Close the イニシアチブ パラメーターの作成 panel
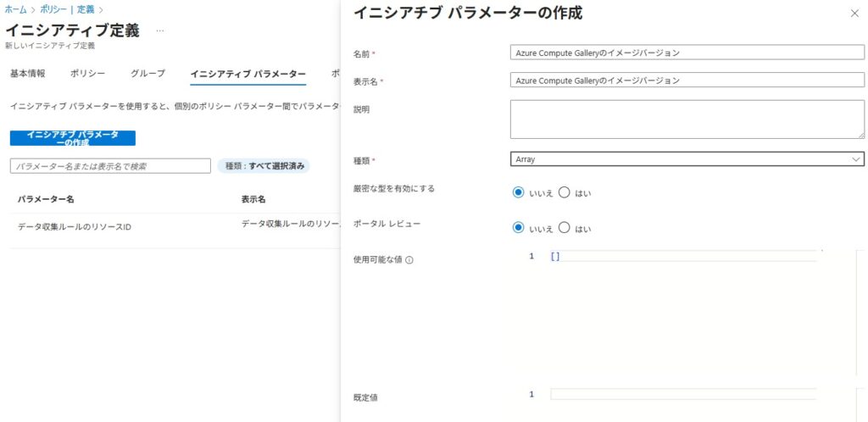Viewport: 868px width, 422px height. (854, 14)
